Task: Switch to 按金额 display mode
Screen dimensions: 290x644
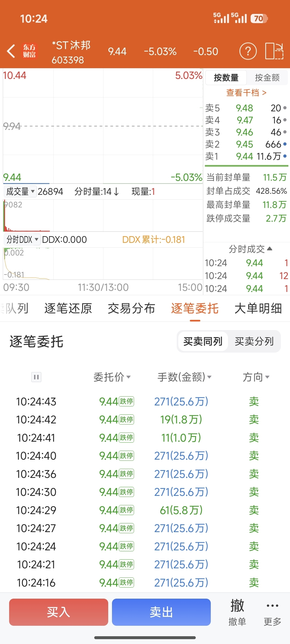Action: click(x=267, y=78)
